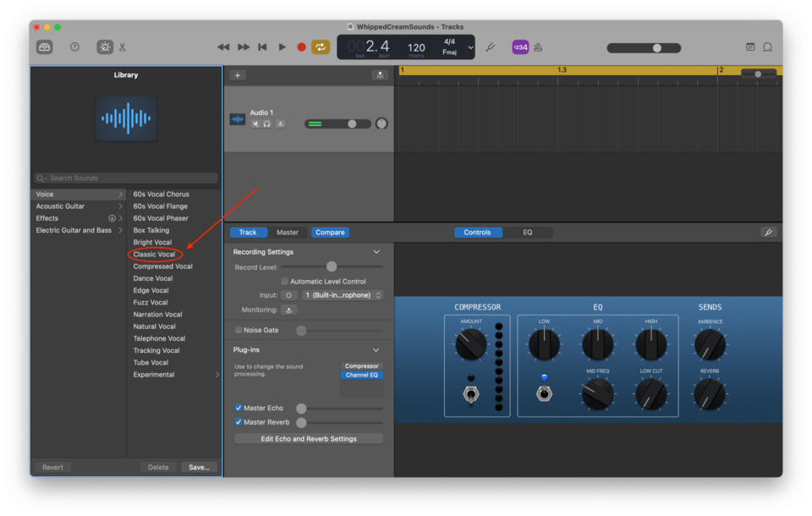
Task: Enable Automatic Level Control checkbox
Action: (x=284, y=282)
